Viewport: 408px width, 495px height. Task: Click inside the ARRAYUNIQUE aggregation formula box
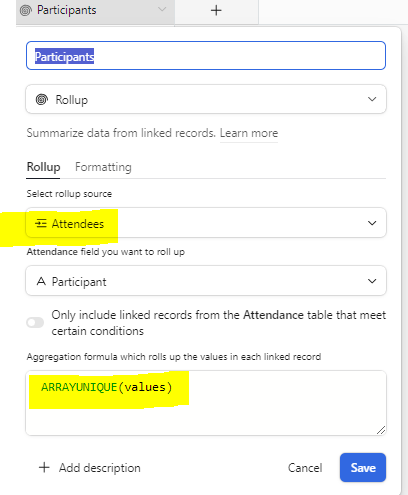coord(206,403)
